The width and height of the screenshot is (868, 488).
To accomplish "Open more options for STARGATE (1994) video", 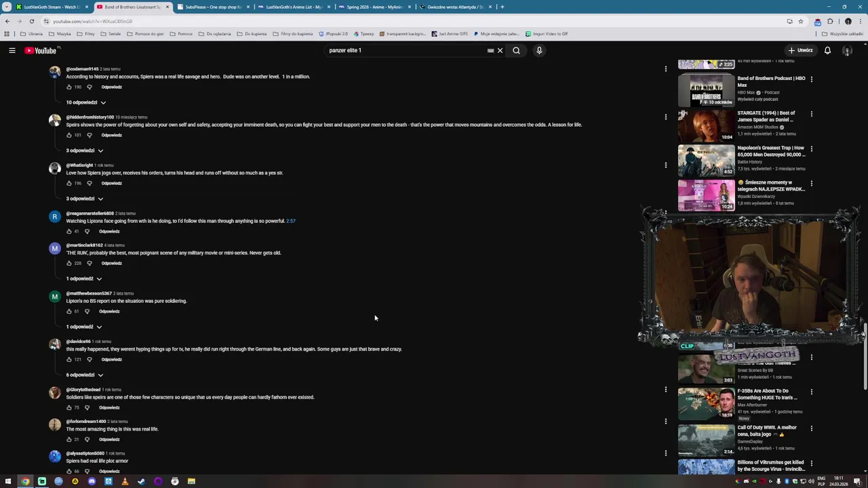I will [812, 114].
